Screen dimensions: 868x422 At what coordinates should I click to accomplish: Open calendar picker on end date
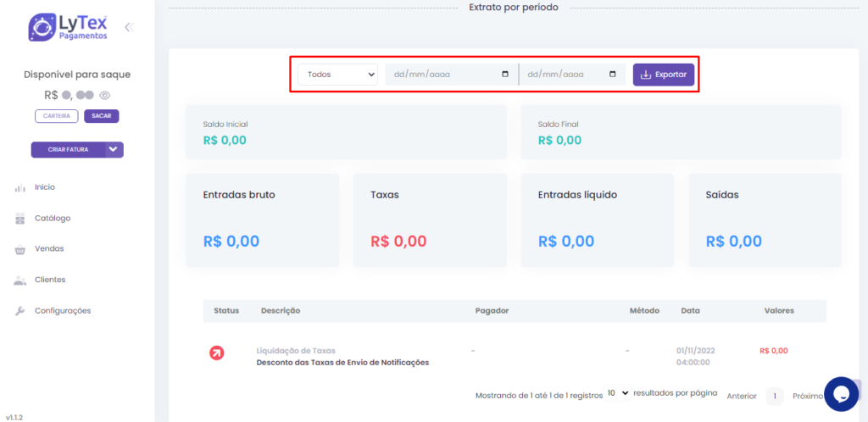tap(612, 74)
